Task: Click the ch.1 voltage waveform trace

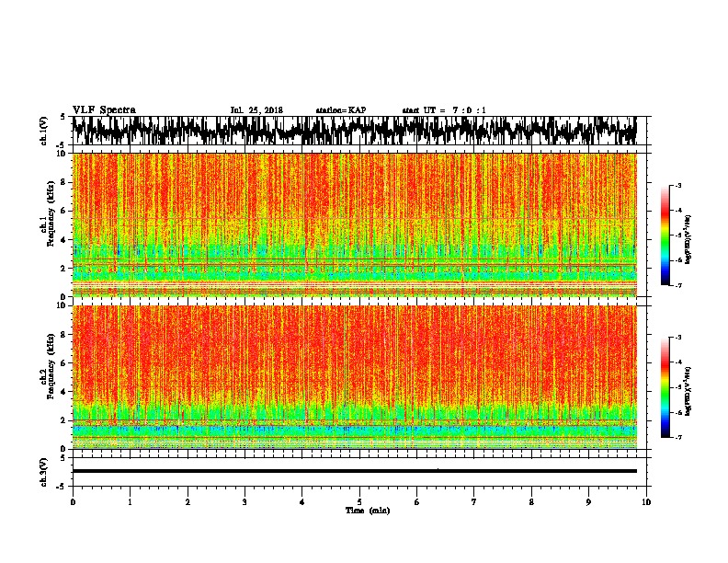Action: point(355,131)
